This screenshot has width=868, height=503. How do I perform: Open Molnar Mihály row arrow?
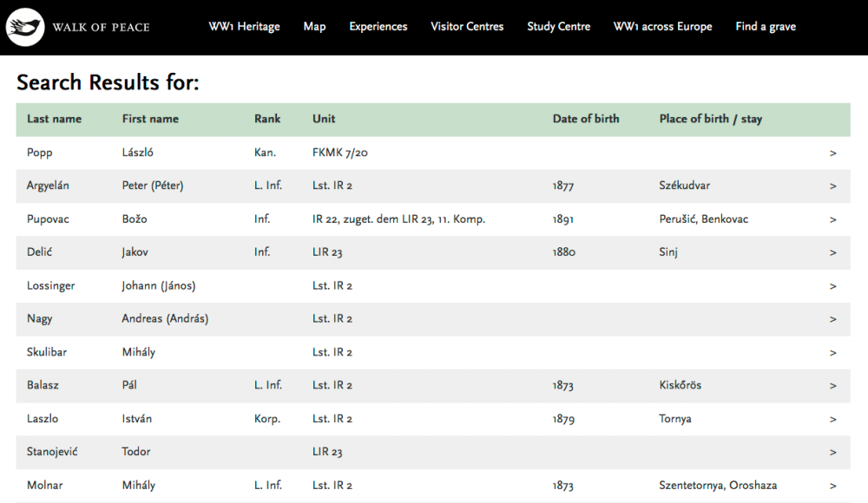click(x=832, y=486)
